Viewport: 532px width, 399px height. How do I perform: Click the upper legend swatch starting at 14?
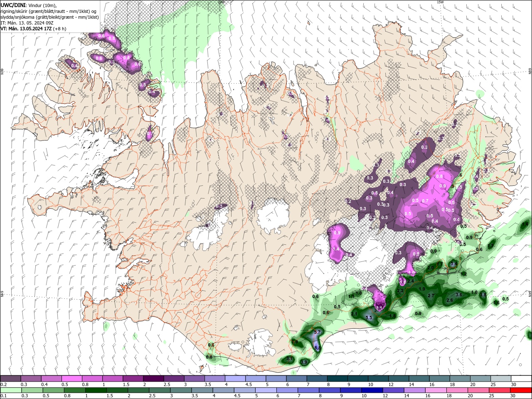point(419,379)
